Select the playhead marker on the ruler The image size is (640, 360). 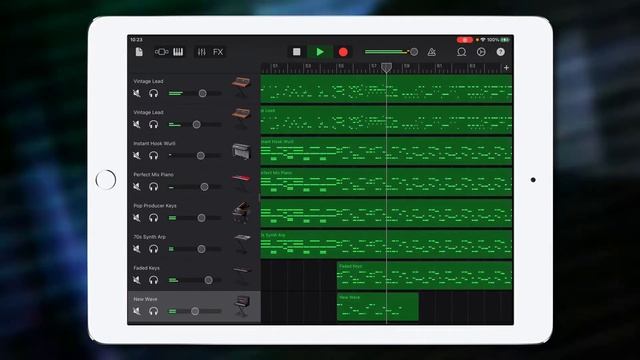pos(387,68)
